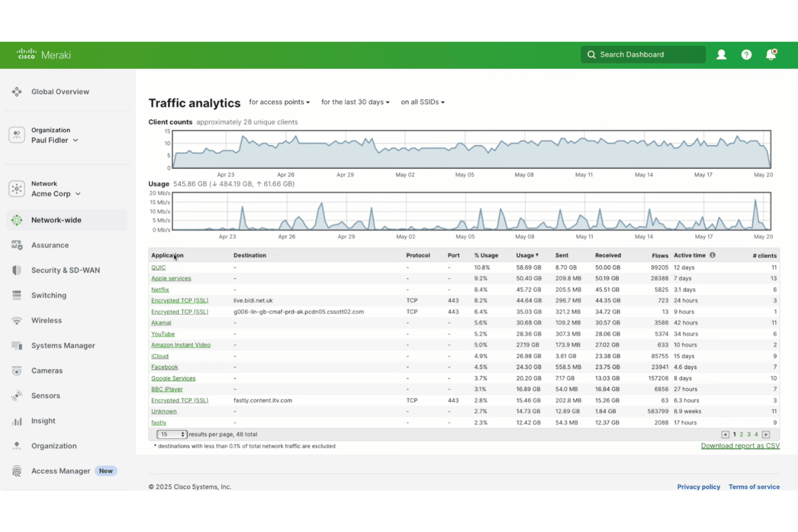Viewport: 798px width, 532px height.
Task: Open the 'on all SSIDs' dropdown
Action: (423, 102)
